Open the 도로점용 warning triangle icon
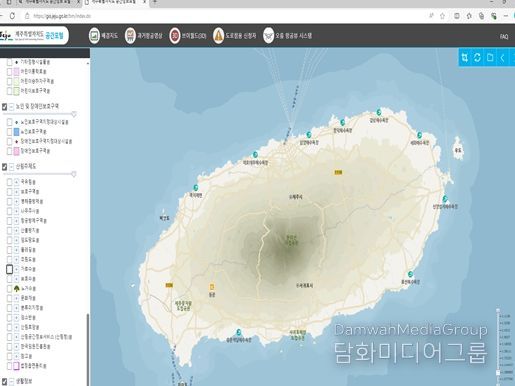The image size is (515, 386). click(218, 35)
